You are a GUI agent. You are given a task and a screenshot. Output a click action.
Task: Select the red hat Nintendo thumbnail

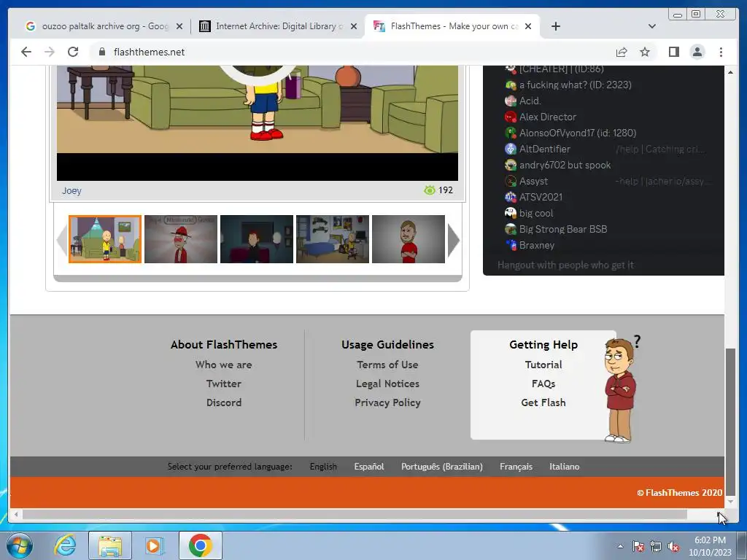point(181,239)
